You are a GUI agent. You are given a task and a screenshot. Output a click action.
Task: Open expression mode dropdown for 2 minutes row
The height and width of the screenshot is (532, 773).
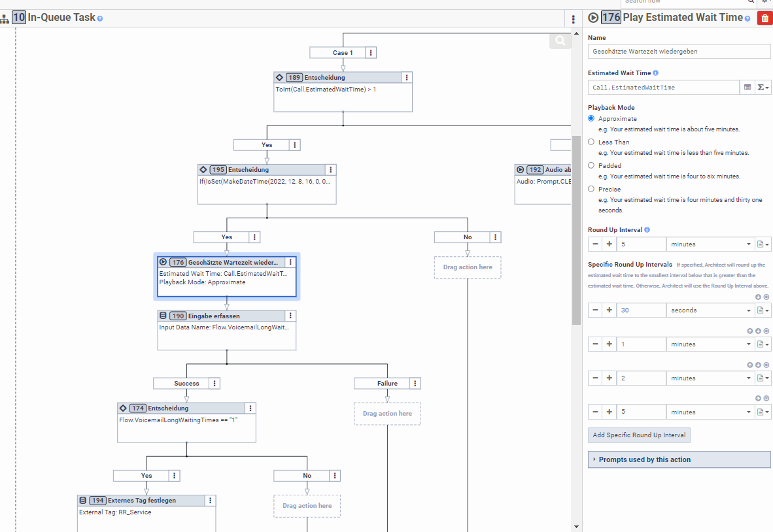763,378
